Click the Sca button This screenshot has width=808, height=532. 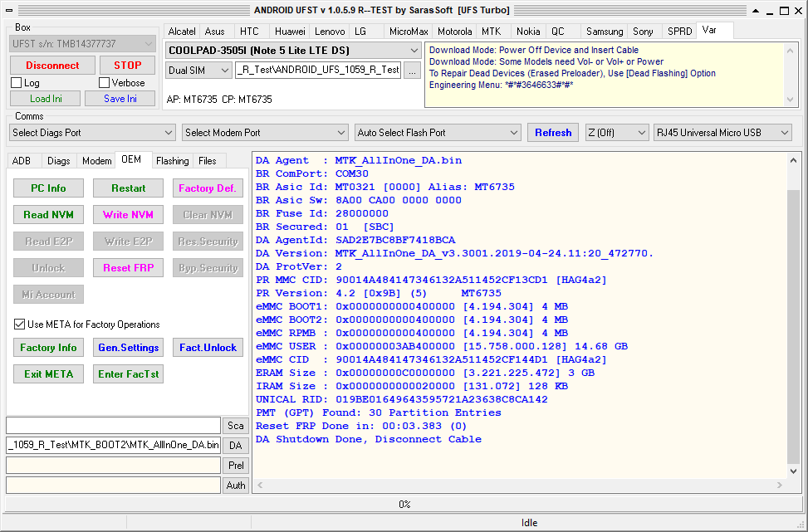click(x=236, y=426)
